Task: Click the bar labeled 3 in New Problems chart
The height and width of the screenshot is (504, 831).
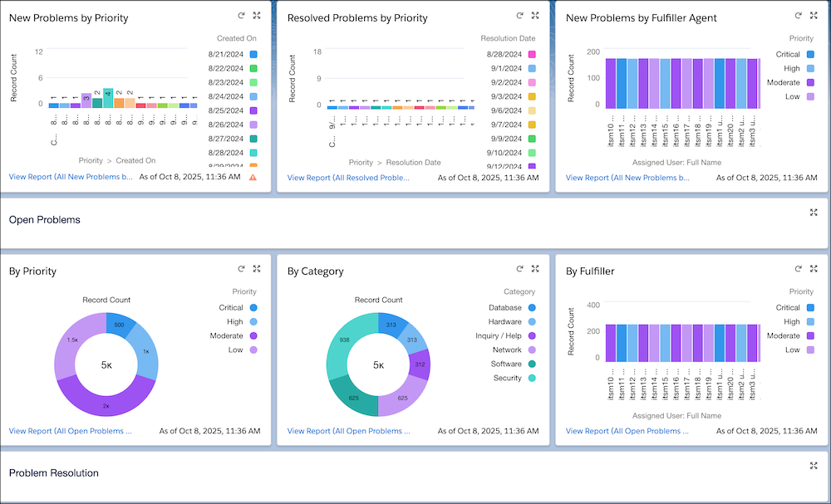Action: tap(86, 101)
